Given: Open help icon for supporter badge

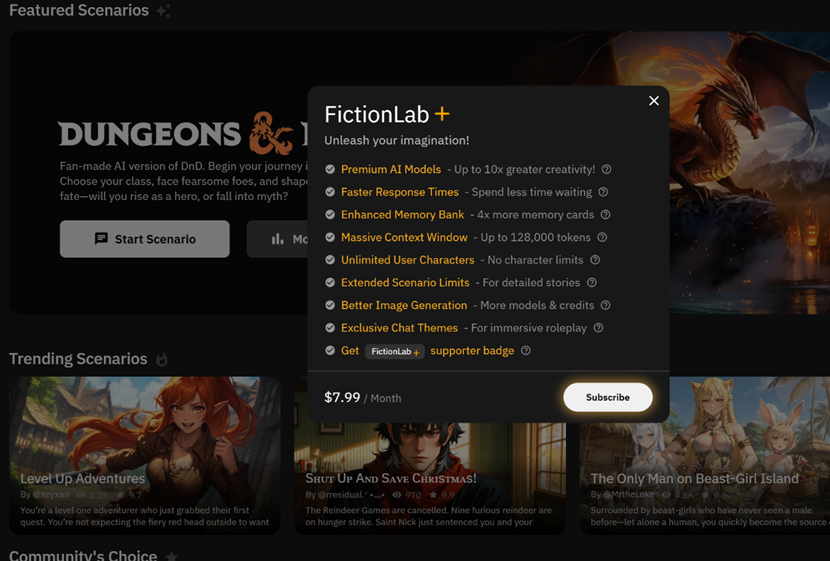Looking at the screenshot, I should pos(526,350).
